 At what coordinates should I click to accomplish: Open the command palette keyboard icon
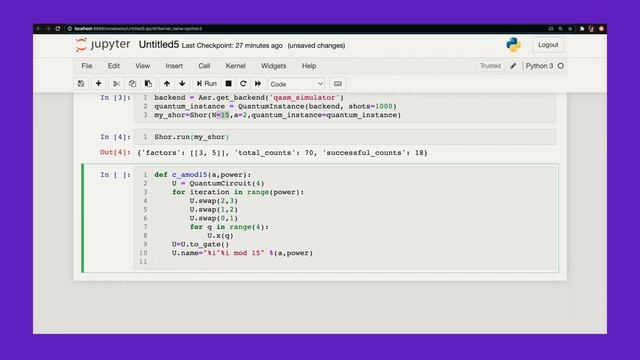[338, 84]
